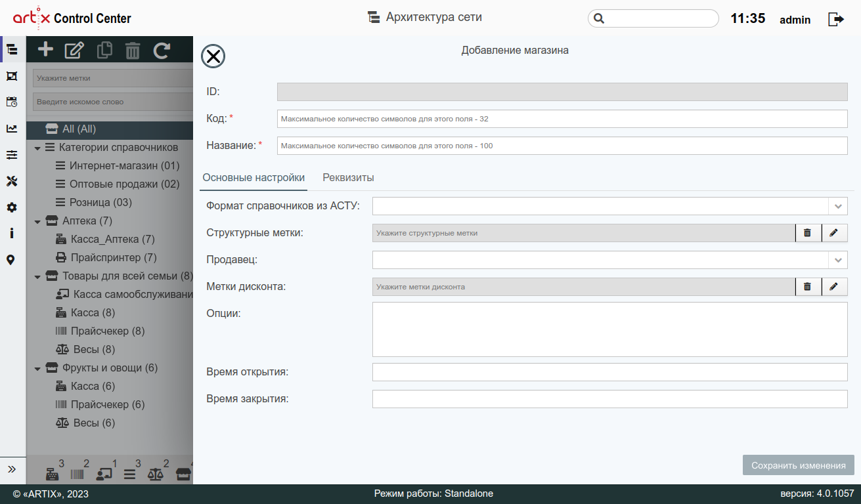Select 'Касса_Аптека (7)' tree item

click(x=104, y=240)
